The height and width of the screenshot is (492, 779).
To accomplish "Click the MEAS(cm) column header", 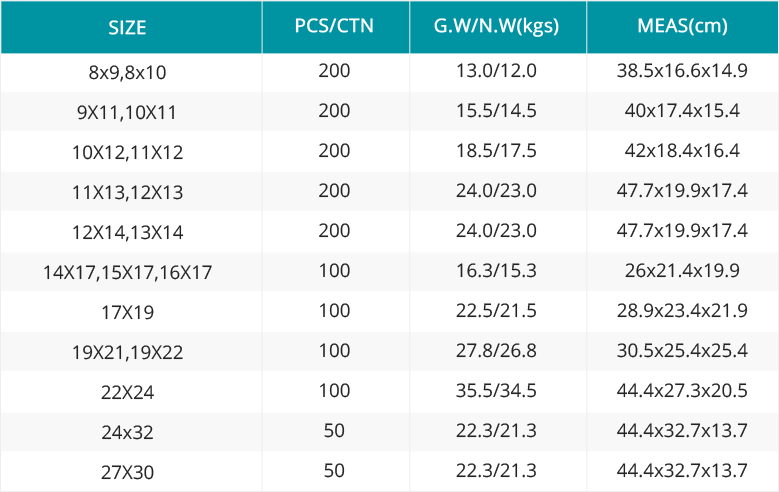I will [682, 26].
